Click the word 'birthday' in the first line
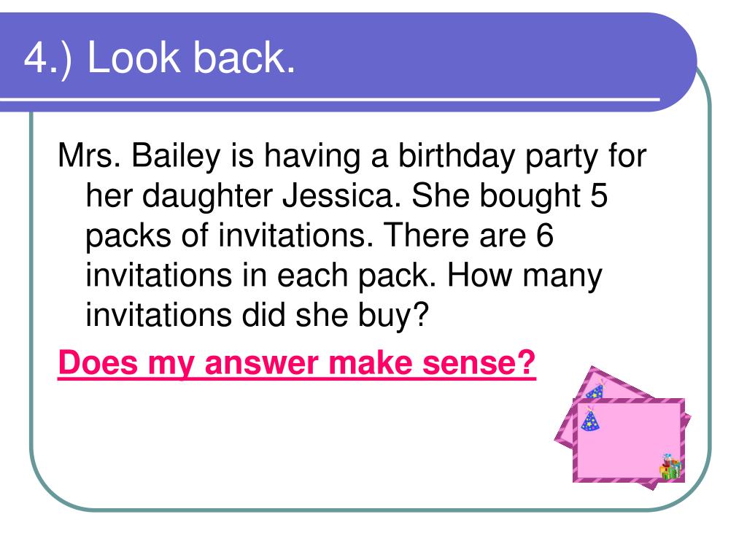The image size is (747, 560). (x=457, y=156)
